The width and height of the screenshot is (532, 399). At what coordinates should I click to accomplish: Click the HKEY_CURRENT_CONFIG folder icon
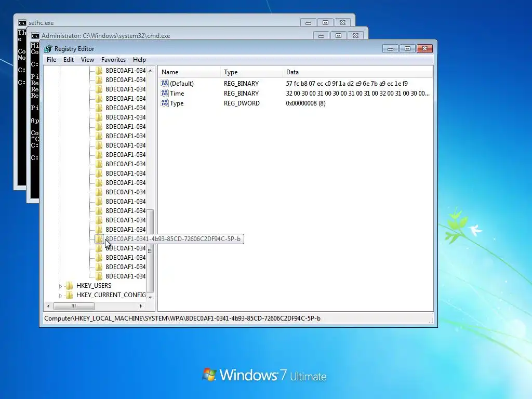[x=69, y=295]
